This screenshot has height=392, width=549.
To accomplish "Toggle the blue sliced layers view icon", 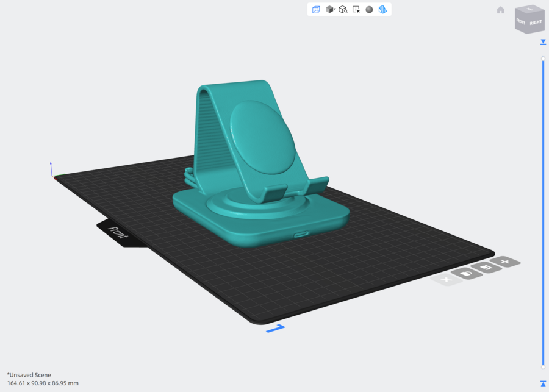I will (x=382, y=10).
